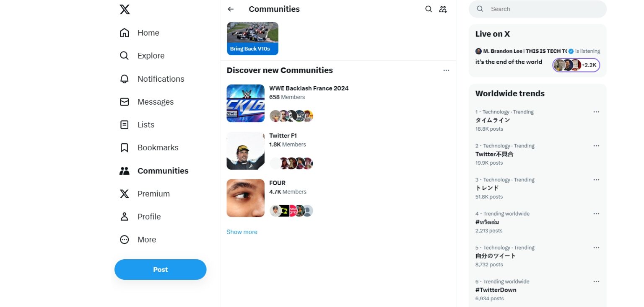Go back using the arrow in Communities header
Screen dimensions: 644x307
coord(230,9)
